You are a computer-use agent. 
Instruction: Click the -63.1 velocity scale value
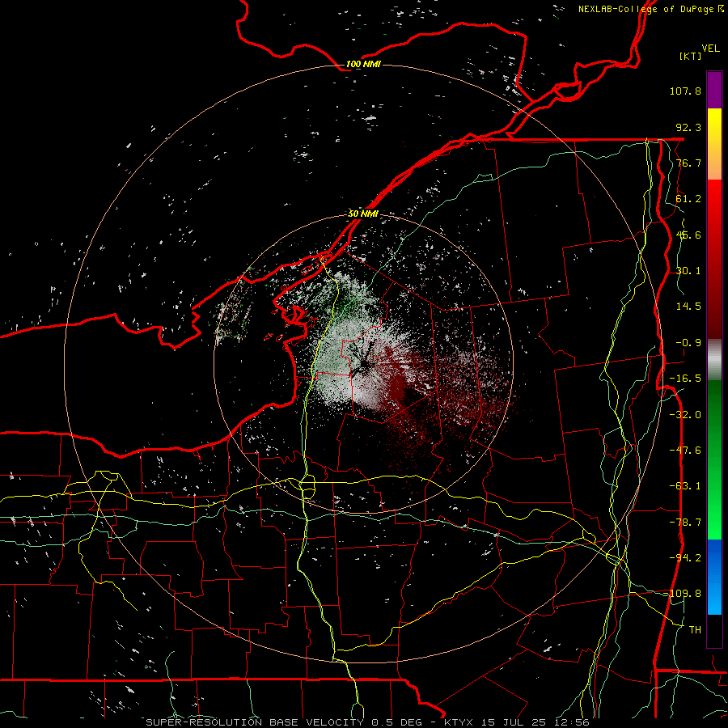click(685, 486)
